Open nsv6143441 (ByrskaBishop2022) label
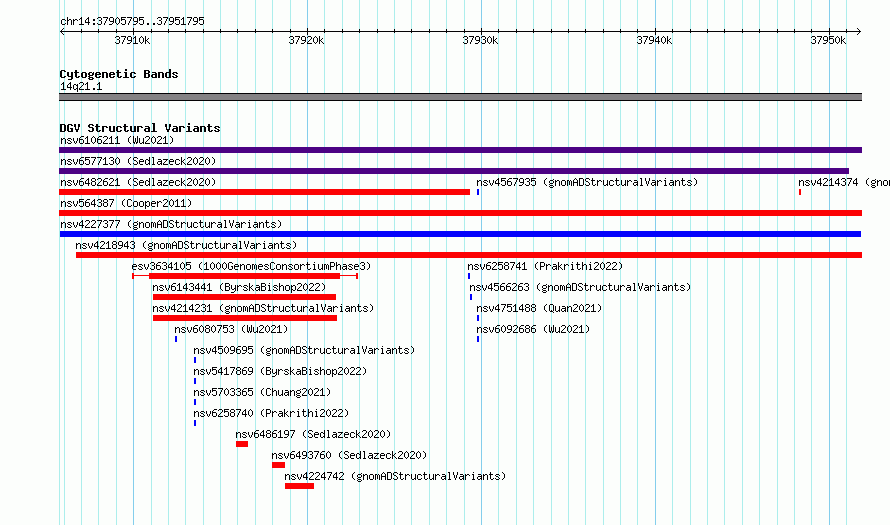 (x=239, y=287)
